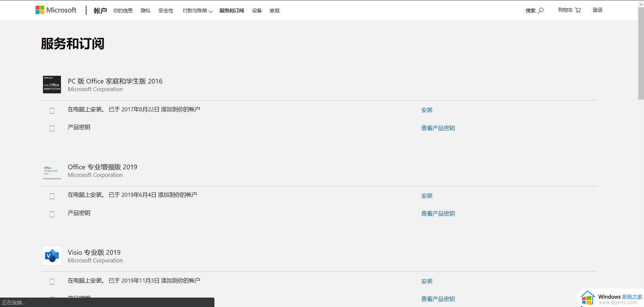Open the 购物车 shopping cart
The height and width of the screenshot is (307, 644).
tap(569, 10)
